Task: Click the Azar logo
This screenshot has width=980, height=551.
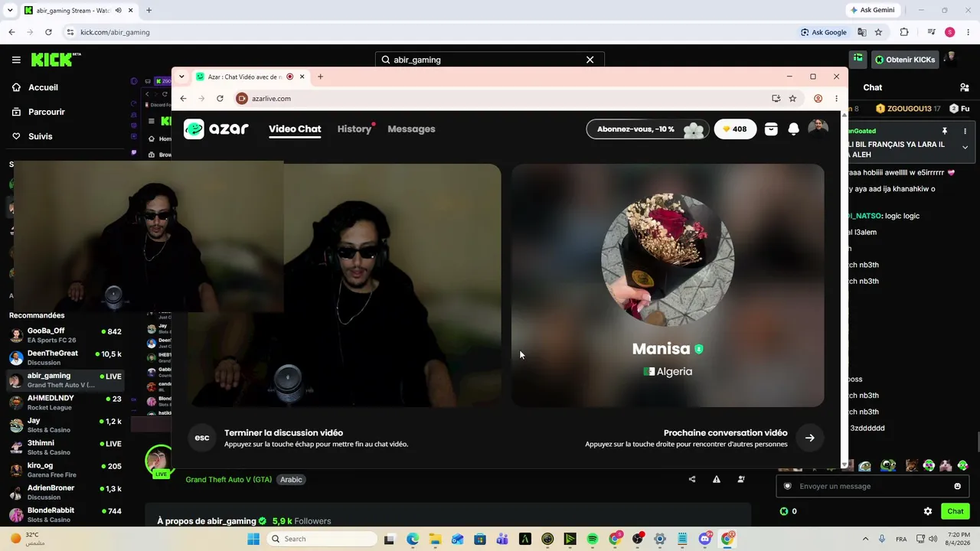Action: [216, 129]
